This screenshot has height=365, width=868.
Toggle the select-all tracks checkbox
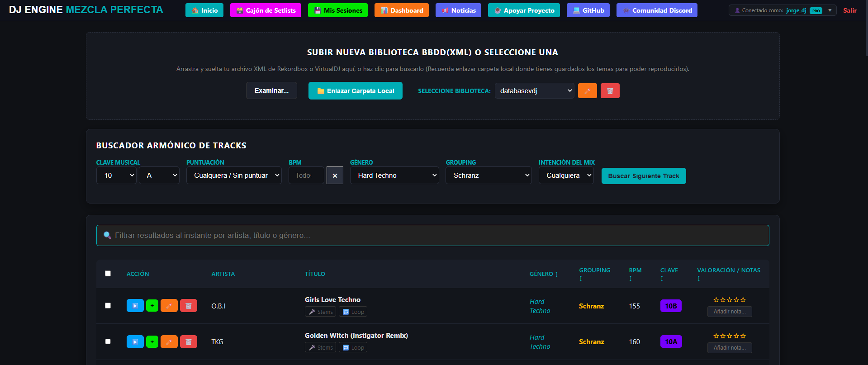pyautogui.click(x=108, y=273)
